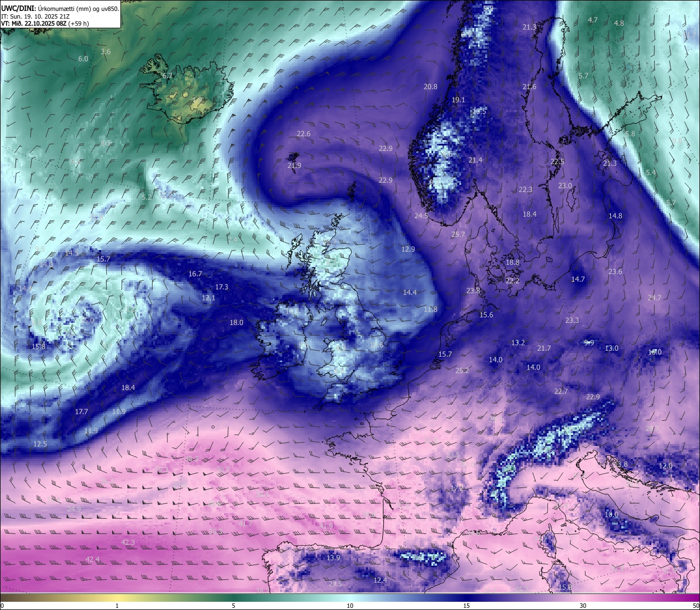Click the 23.3 value on the map

coord(572,321)
